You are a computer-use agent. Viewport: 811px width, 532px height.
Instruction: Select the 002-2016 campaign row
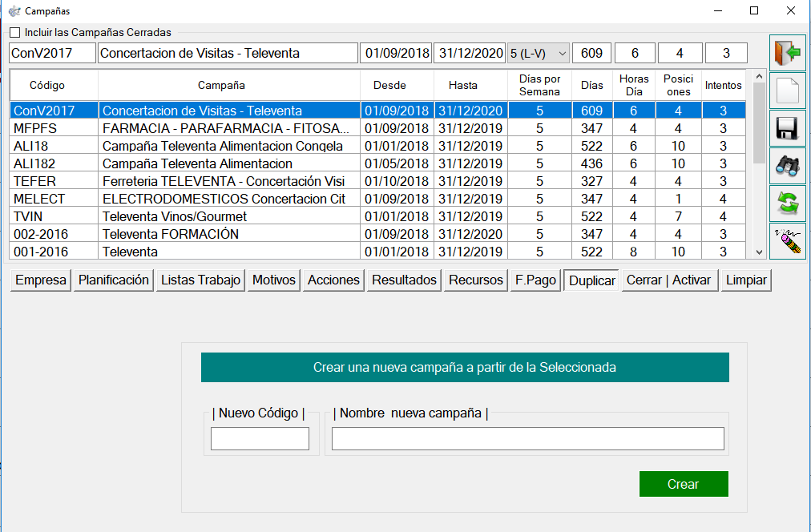[x=377, y=234]
